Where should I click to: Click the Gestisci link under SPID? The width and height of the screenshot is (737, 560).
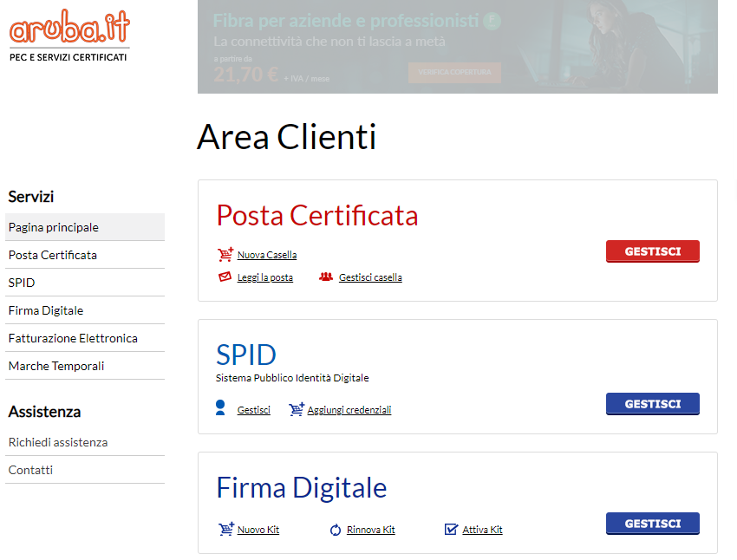pos(254,410)
